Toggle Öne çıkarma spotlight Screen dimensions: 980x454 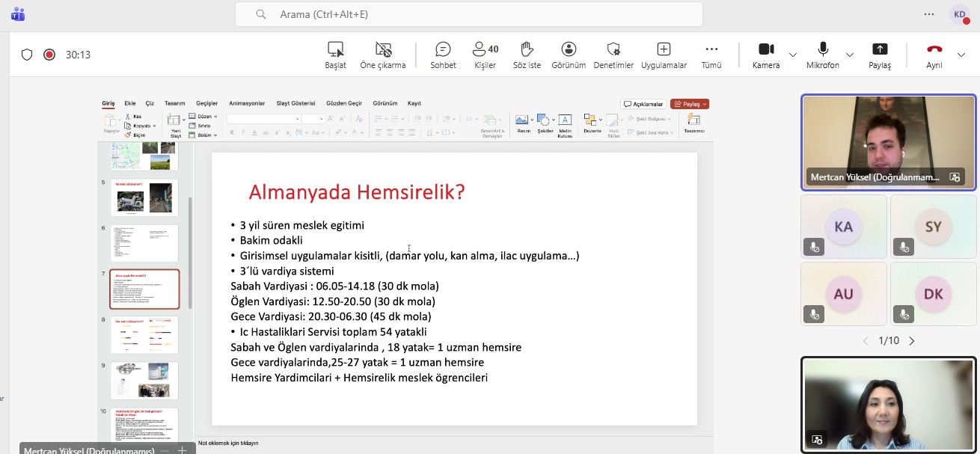click(383, 55)
